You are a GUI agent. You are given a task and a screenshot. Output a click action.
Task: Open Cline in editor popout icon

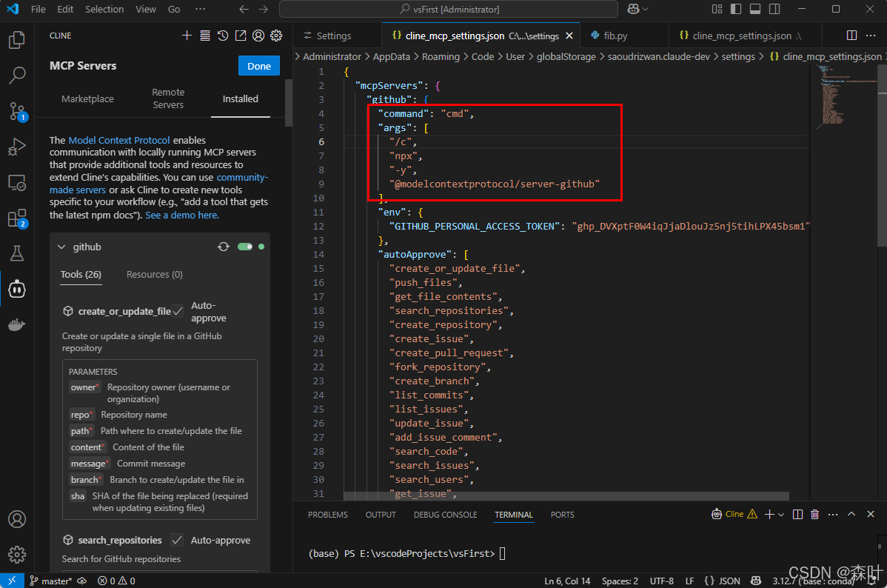241,36
